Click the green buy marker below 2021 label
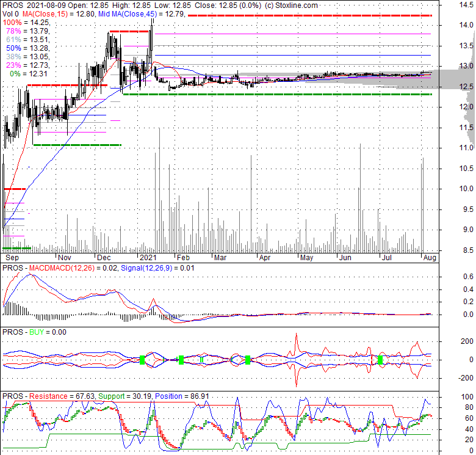 click(142, 360)
